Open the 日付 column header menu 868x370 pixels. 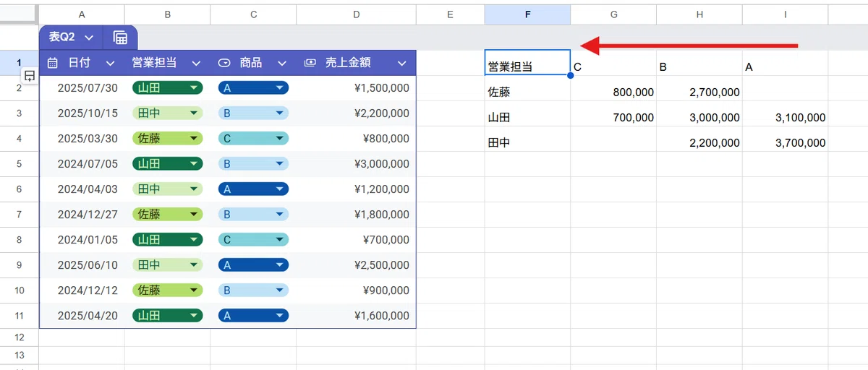(x=111, y=63)
